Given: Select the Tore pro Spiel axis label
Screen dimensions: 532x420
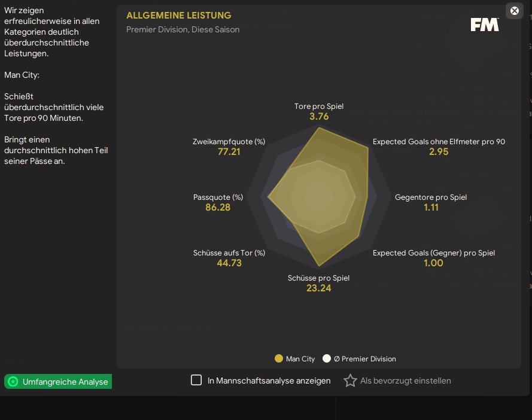Looking at the screenshot, I should pyautogui.click(x=319, y=106).
